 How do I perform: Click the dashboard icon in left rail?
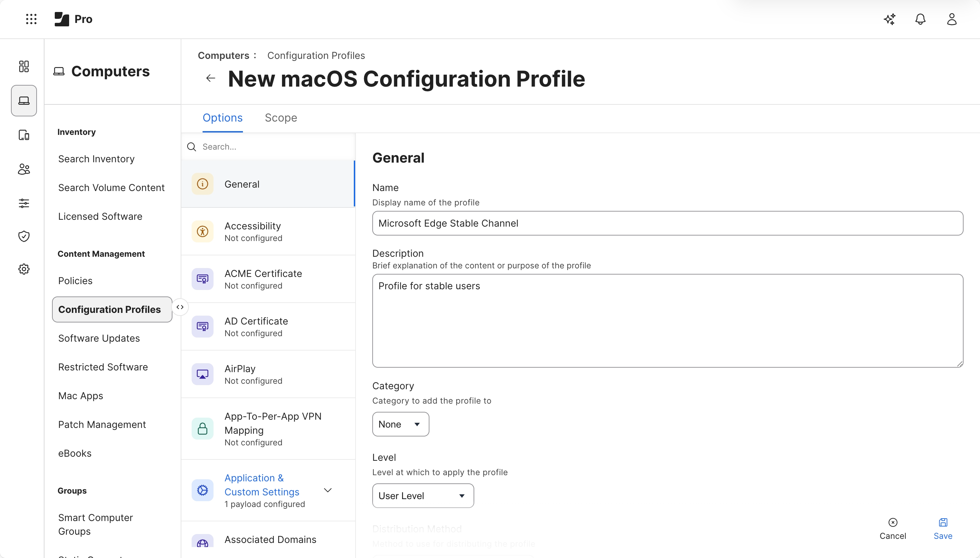(24, 66)
